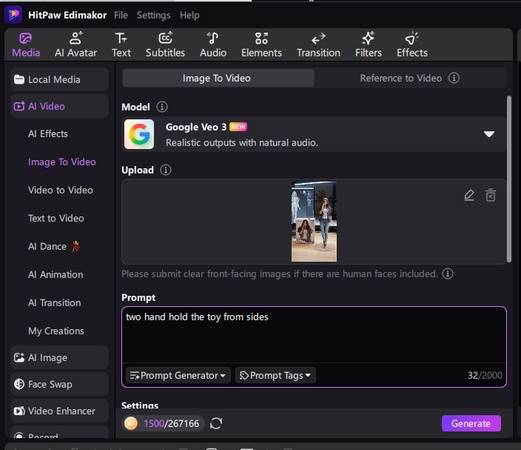The height and width of the screenshot is (450, 521).
Task: Open the Filters panel
Action: (368, 45)
